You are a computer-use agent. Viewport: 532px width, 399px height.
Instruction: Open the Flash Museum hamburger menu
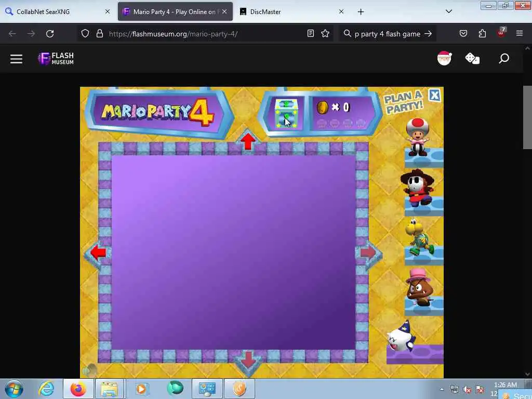point(16,59)
